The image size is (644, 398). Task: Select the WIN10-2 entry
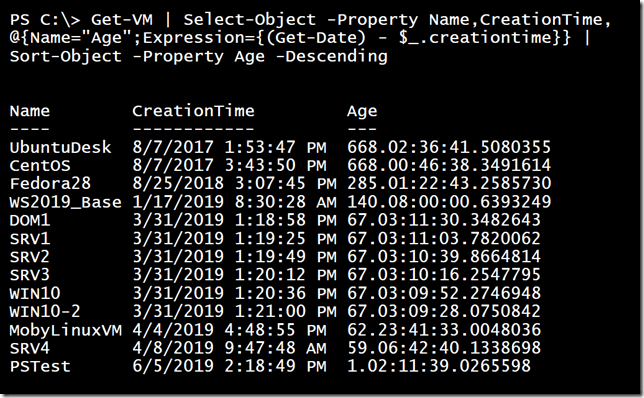click(x=45, y=311)
